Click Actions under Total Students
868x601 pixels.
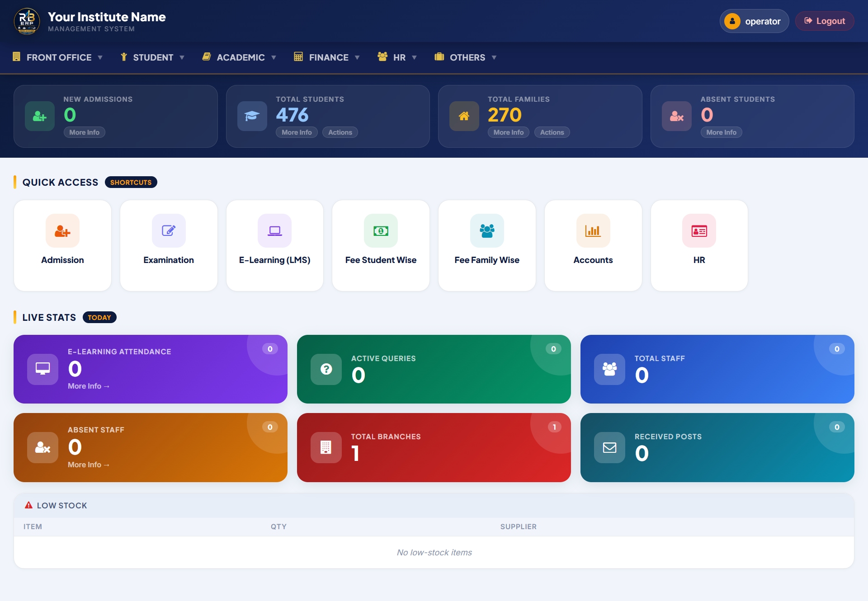point(340,132)
